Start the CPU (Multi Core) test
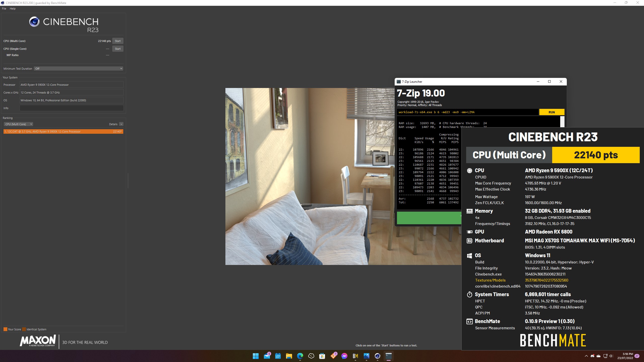This screenshot has width=644, height=362. [x=118, y=41]
